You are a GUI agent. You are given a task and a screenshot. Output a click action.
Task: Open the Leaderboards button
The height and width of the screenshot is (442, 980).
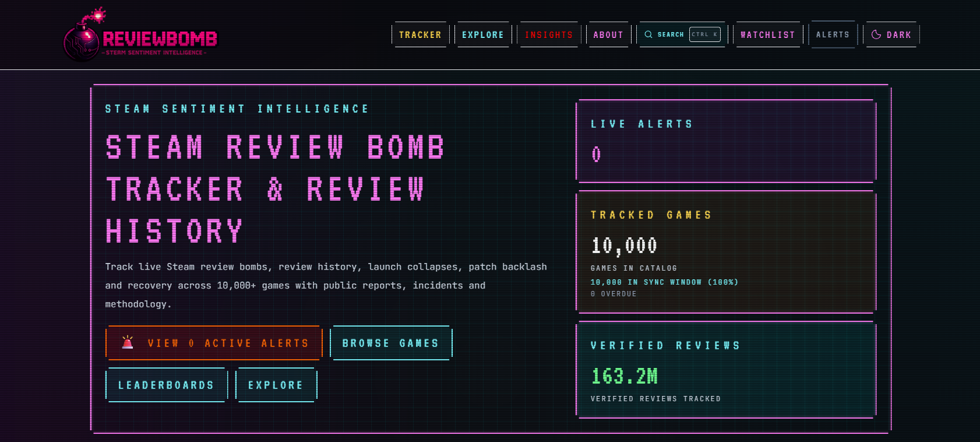167,385
